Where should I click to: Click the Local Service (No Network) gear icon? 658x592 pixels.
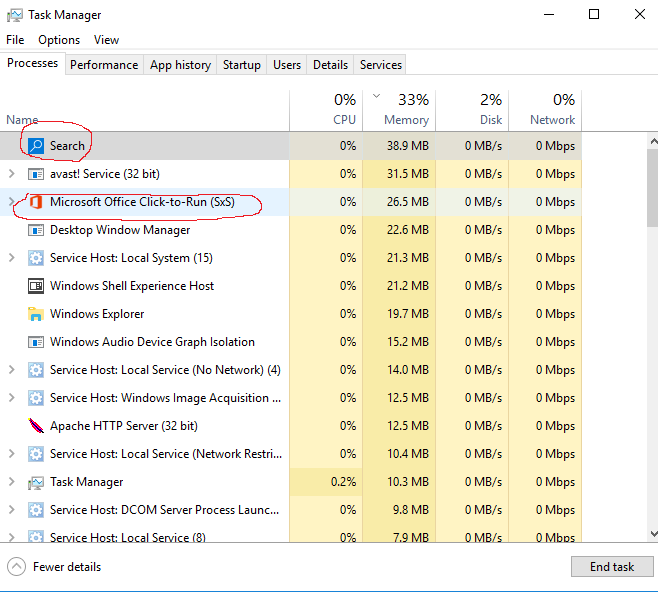(36, 370)
